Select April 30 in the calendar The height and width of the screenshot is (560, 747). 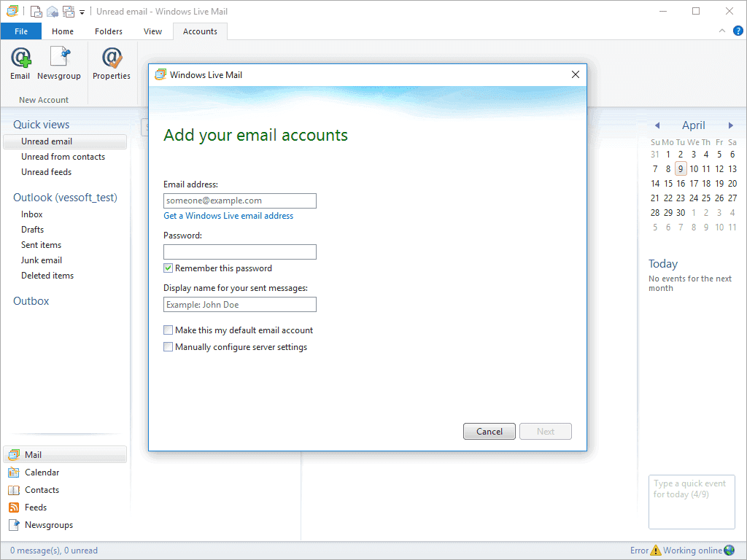point(681,213)
